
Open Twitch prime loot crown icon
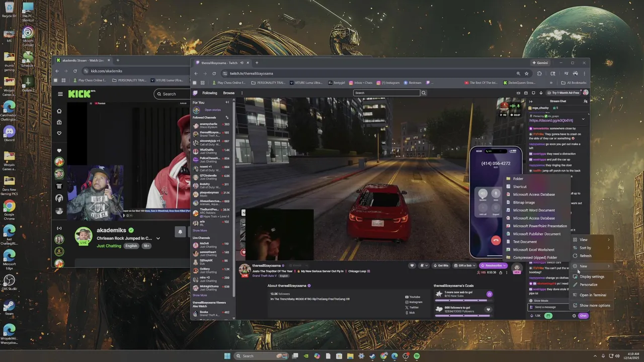518,93
